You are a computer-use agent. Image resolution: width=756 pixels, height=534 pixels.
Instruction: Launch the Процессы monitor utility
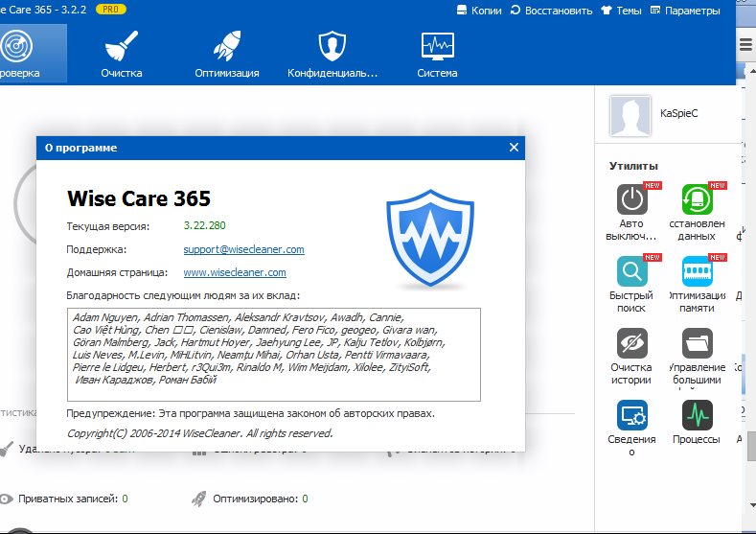point(697,416)
